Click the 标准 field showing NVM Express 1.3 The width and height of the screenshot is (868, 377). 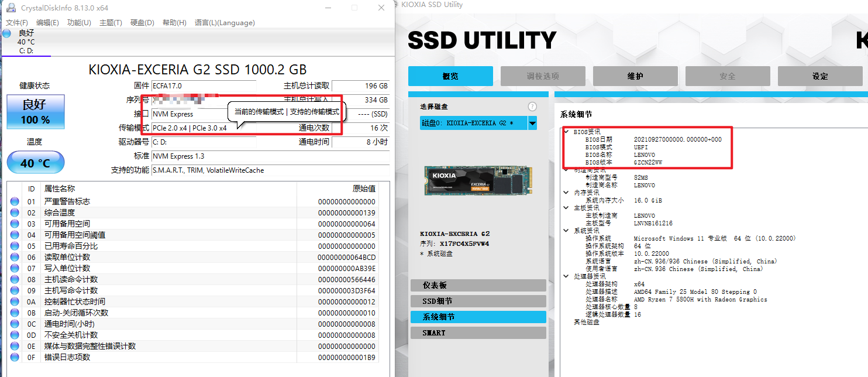pos(270,156)
